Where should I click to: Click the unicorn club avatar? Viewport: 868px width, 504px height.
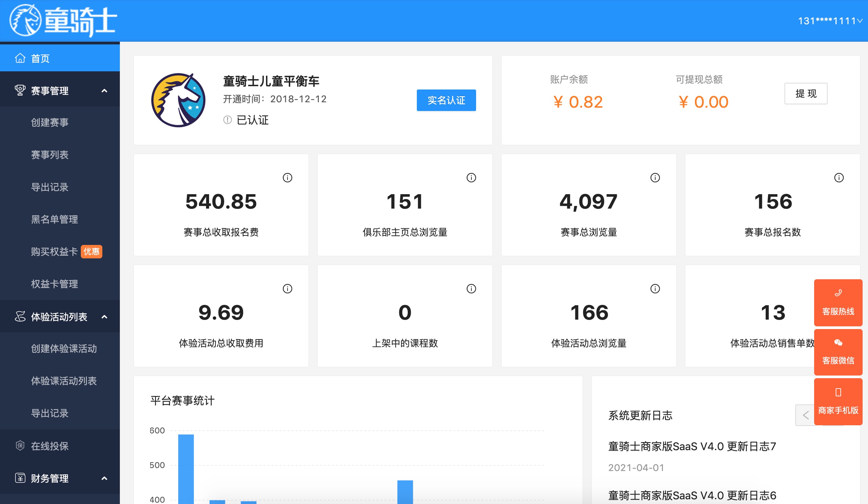[178, 100]
